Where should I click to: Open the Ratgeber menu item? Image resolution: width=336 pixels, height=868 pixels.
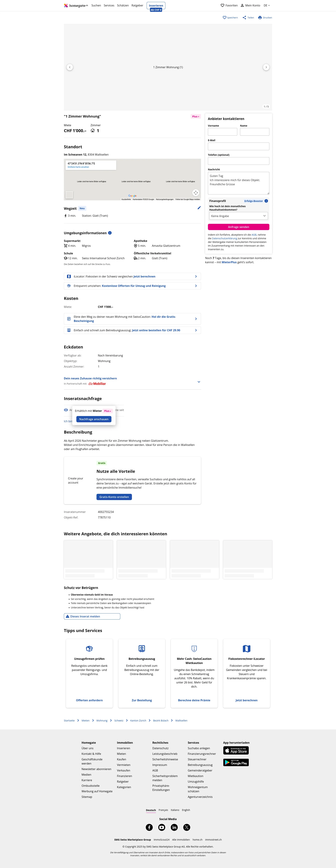[137, 5]
